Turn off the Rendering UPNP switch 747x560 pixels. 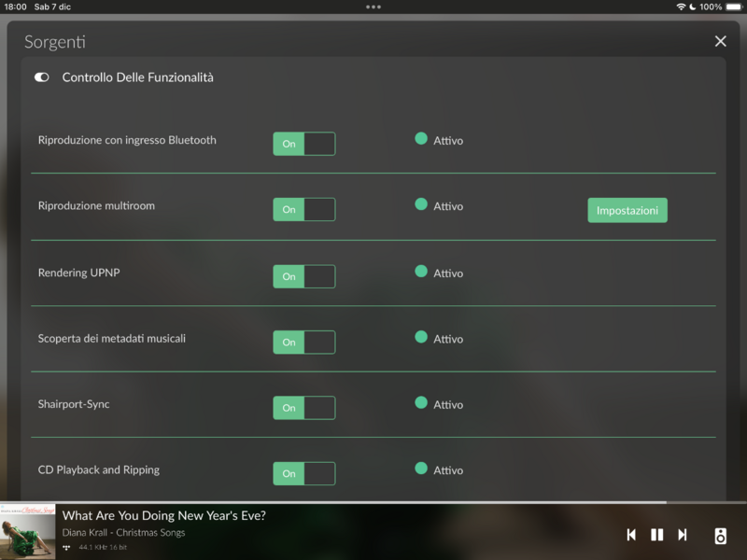[303, 276]
